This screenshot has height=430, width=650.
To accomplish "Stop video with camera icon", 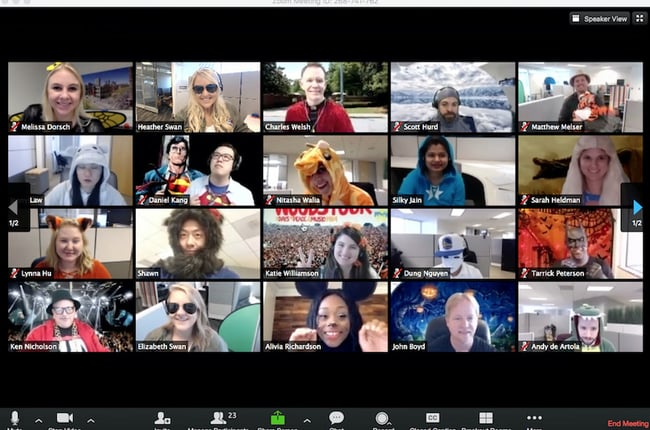I will [65, 418].
